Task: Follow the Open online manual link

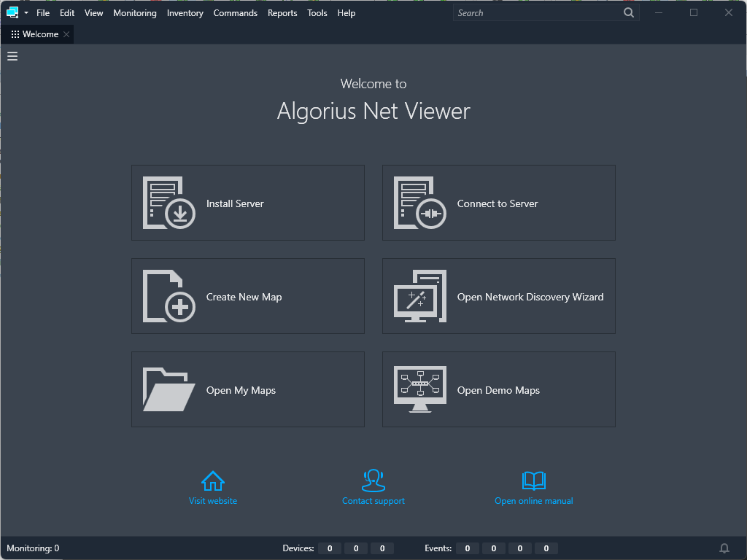Action: coord(533,500)
